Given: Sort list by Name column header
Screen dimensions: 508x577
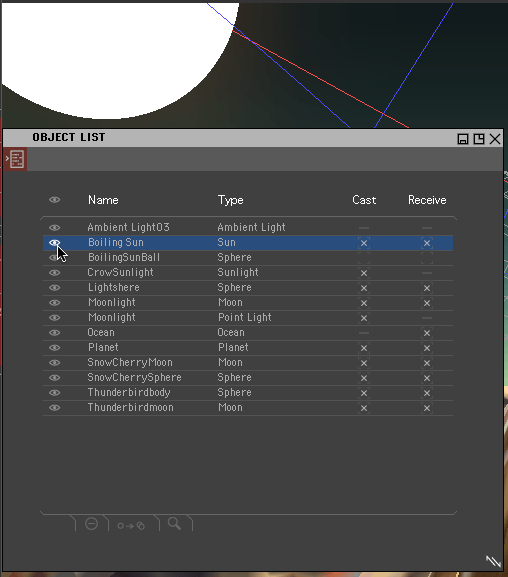Looking at the screenshot, I should point(103,200).
